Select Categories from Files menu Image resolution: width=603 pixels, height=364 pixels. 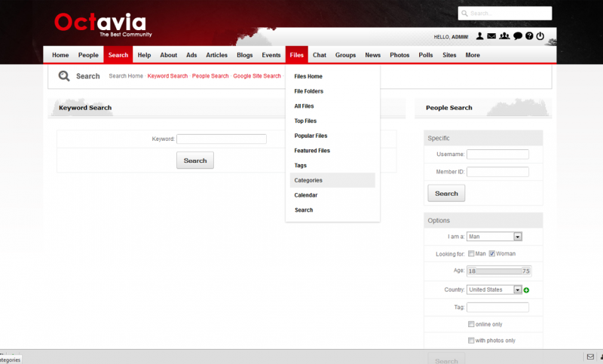pyautogui.click(x=332, y=180)
